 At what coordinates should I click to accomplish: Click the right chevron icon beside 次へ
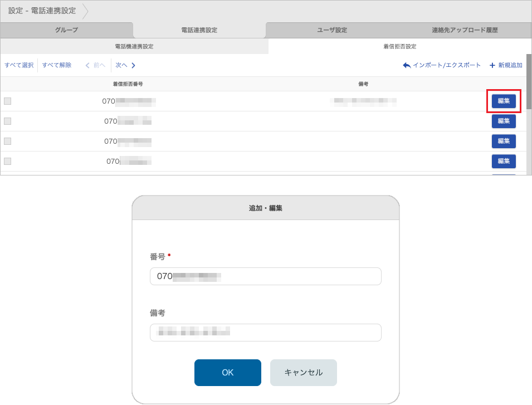(133, 66)
